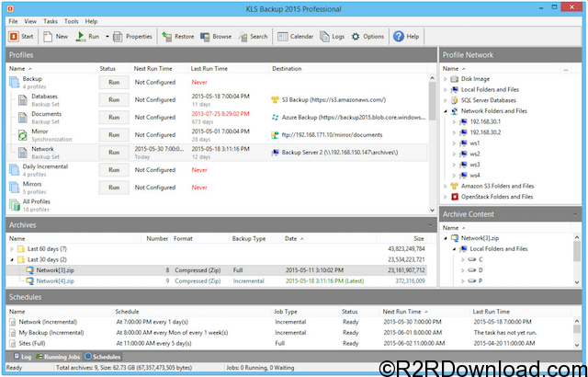Click the Search toolbar icon
588x377 pixels.
click(x=243, y=37)
